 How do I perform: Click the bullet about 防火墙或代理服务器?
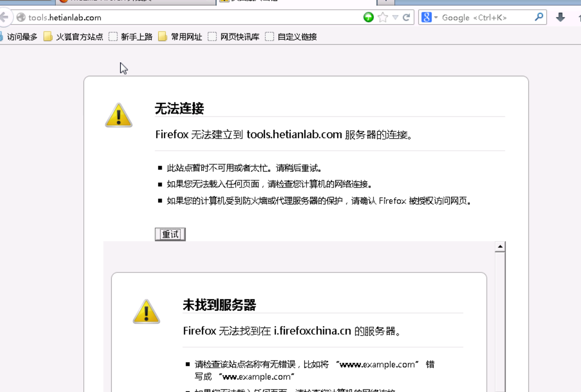(319, 201)
